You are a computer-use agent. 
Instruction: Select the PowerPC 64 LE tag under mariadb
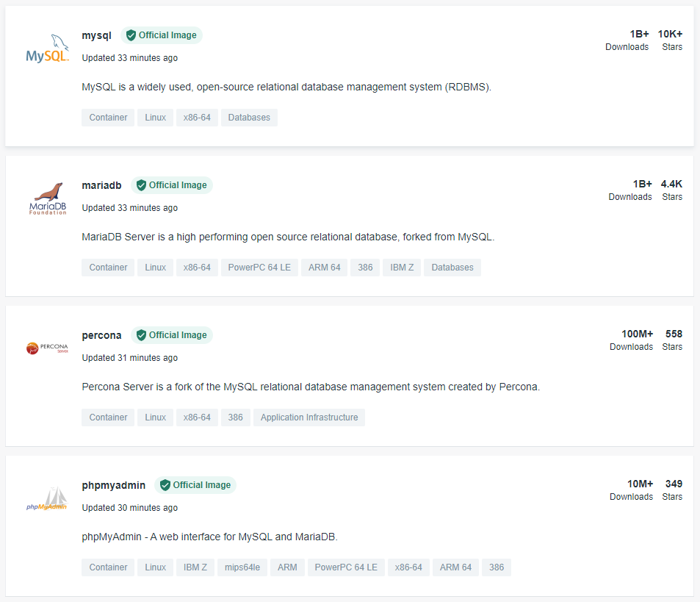[259, 268]
